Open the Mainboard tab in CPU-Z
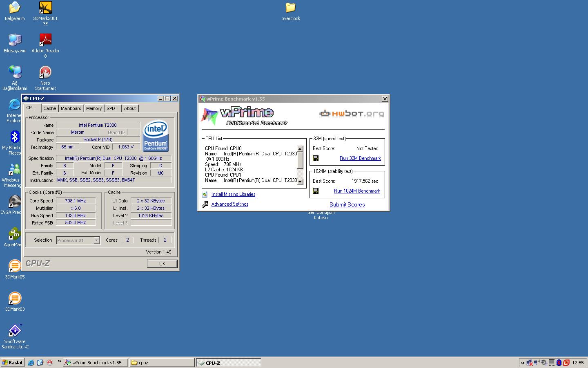Image resolution: width=588 pixels, height=368 pixels. pos(71,108)
